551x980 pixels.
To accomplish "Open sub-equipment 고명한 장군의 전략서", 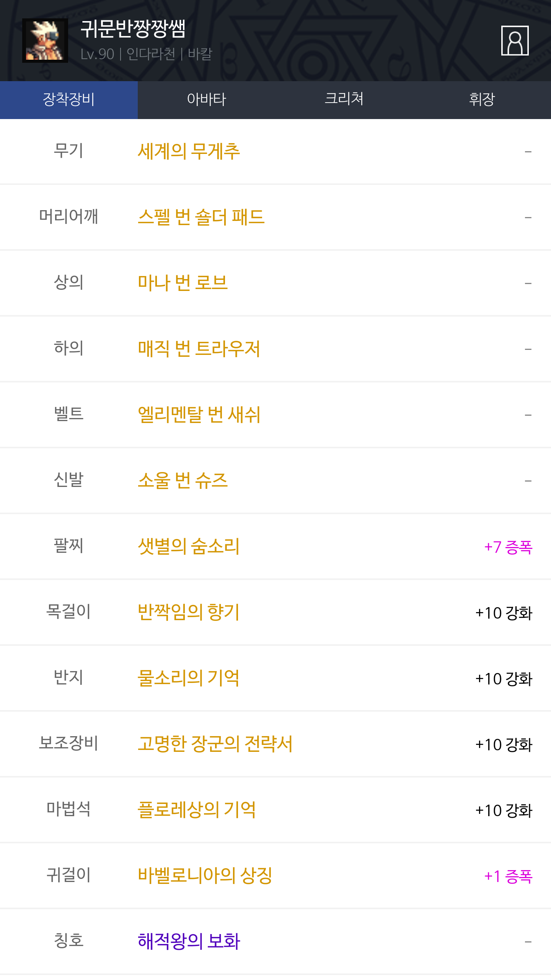I will [215, 744].
